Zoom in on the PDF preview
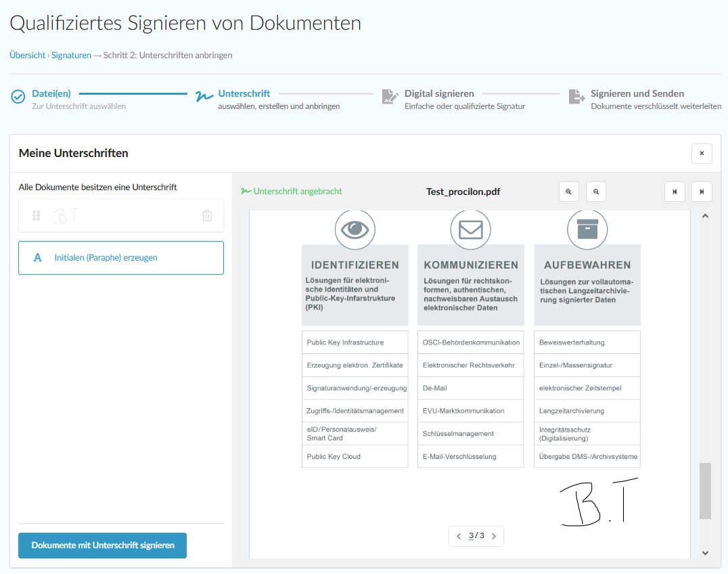The image size is (728, 574). [568, 192]
